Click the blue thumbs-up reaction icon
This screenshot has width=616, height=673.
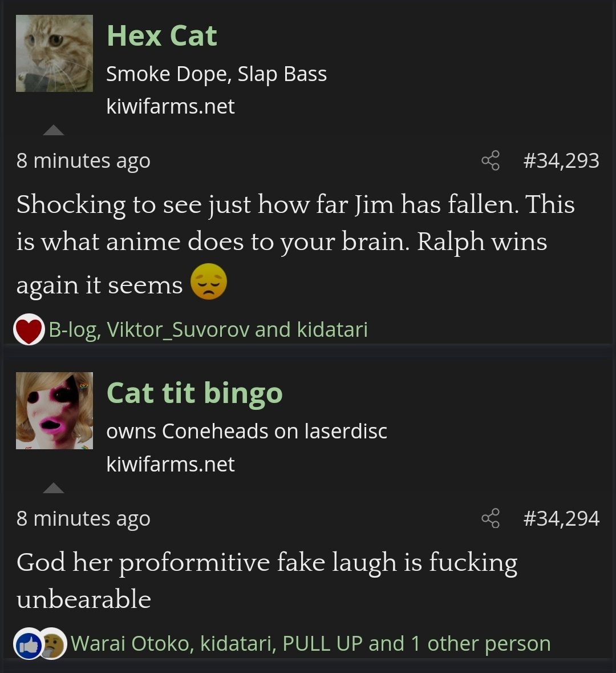29,644
